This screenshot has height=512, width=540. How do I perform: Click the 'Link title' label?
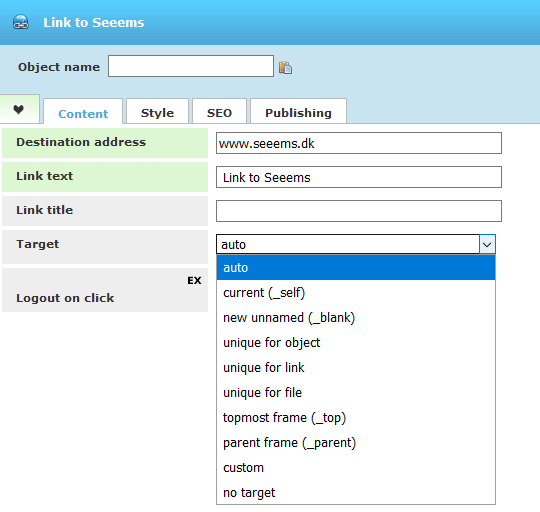pos(44,210)
